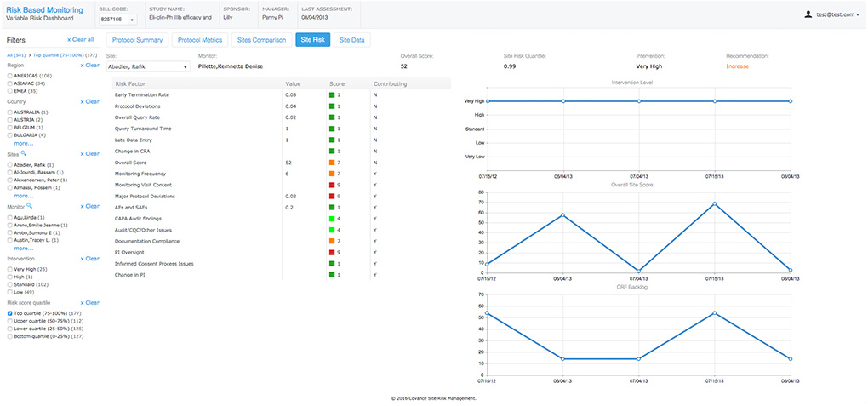Click the 07/15/13 peak point on Overall Site Score chart
Viewport: 868px width, 406px height.
[715, 203]
